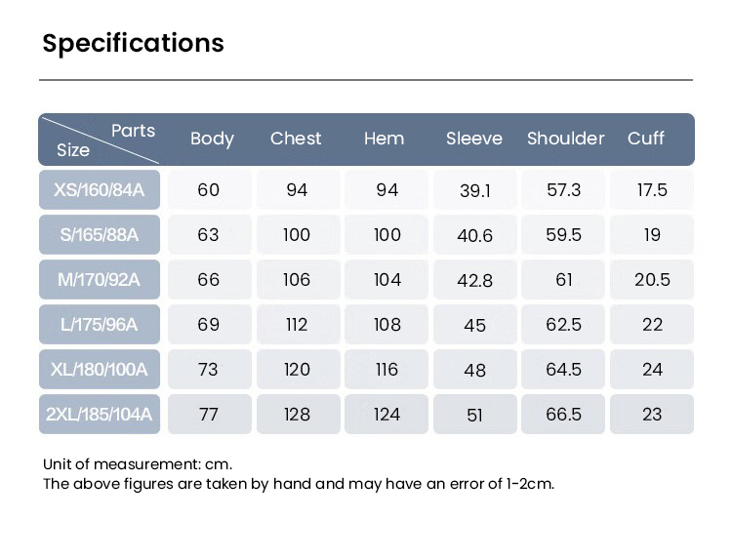Click the 2XL/185/104A size label
Viewport: 732px width, 560px height.
coord(100,414)
